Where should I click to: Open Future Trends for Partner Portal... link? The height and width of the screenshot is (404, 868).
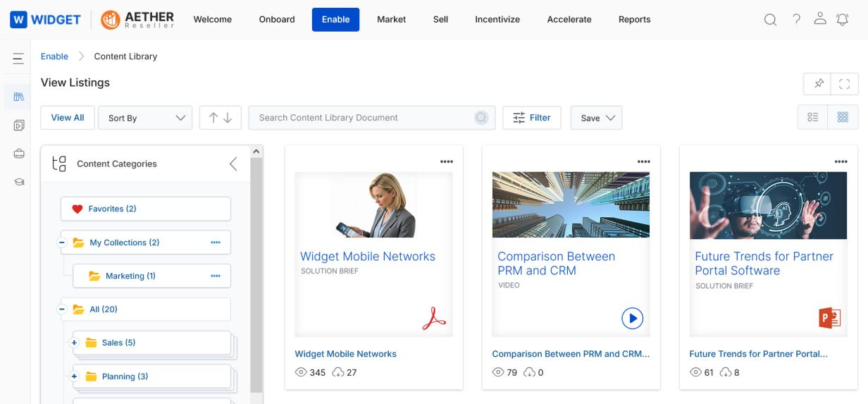[758, 354]
